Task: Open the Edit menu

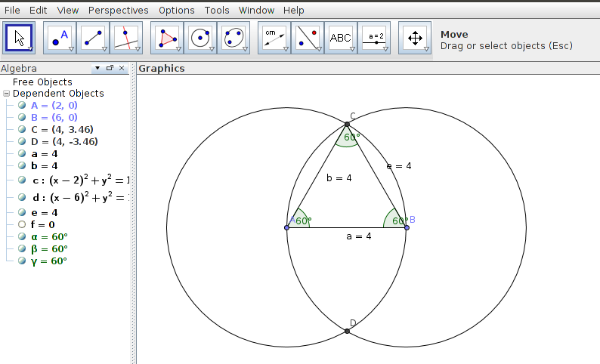Action: click(39, 11)
